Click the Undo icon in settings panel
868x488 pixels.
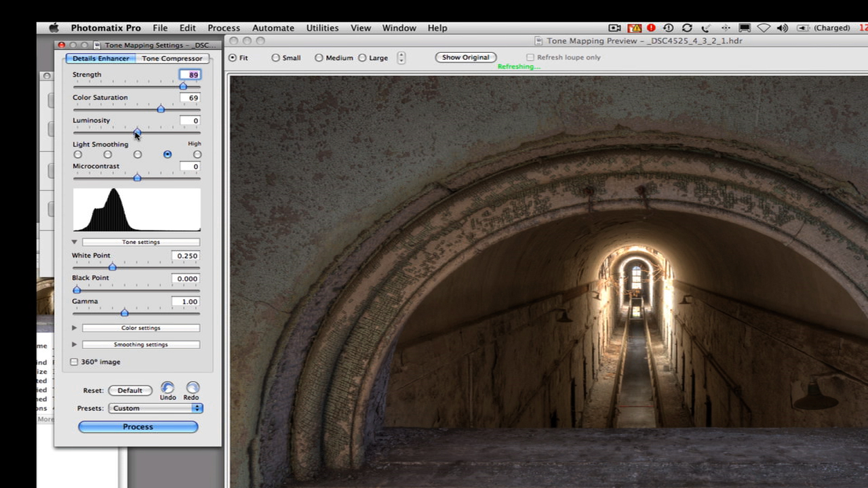167,388
